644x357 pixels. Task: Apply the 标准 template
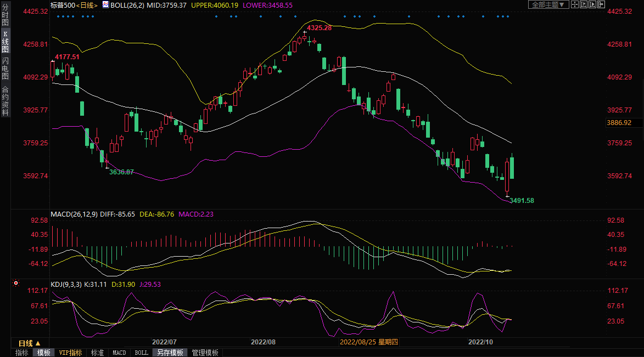[97, 353]
